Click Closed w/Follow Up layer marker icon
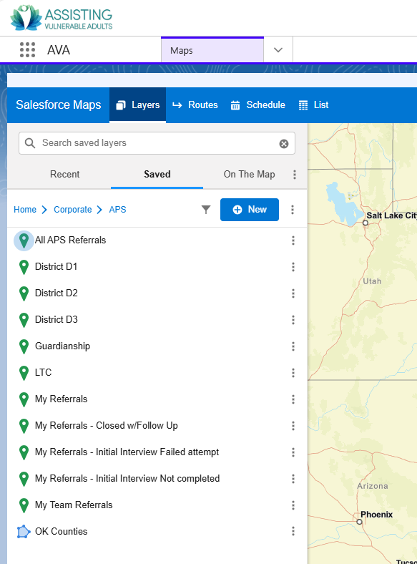 pyautogui.click(x=24, y=426)
